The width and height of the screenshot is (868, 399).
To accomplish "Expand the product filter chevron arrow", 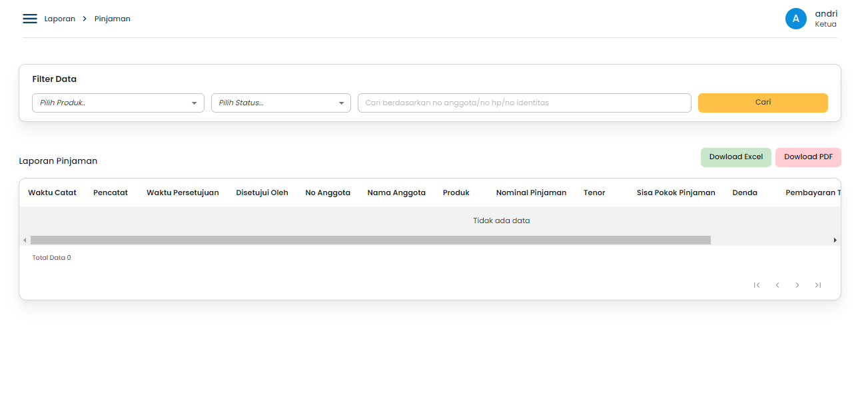I will (x=195, y=103).
